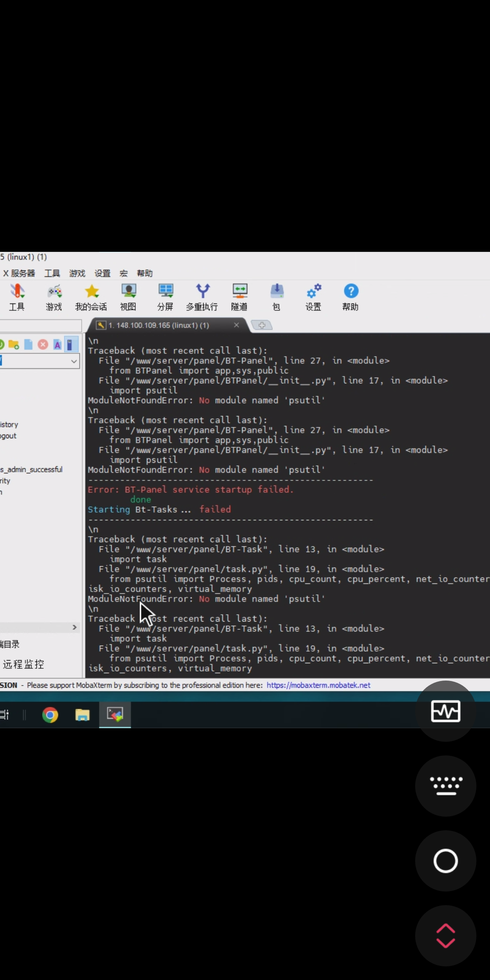This screenshot has width=490, height=980.
Task: Open the 设置 gears toolbar icon
Action: [314, 297]
